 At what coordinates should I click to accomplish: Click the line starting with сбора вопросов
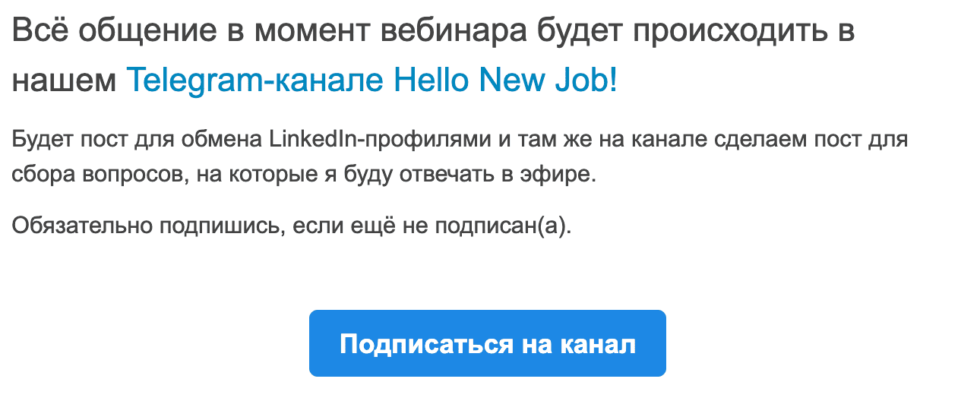(x=305, y=175)
